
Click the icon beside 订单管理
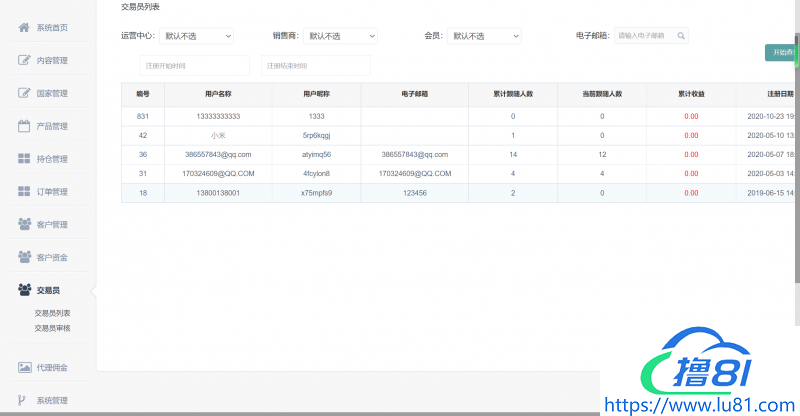(24, 191)
